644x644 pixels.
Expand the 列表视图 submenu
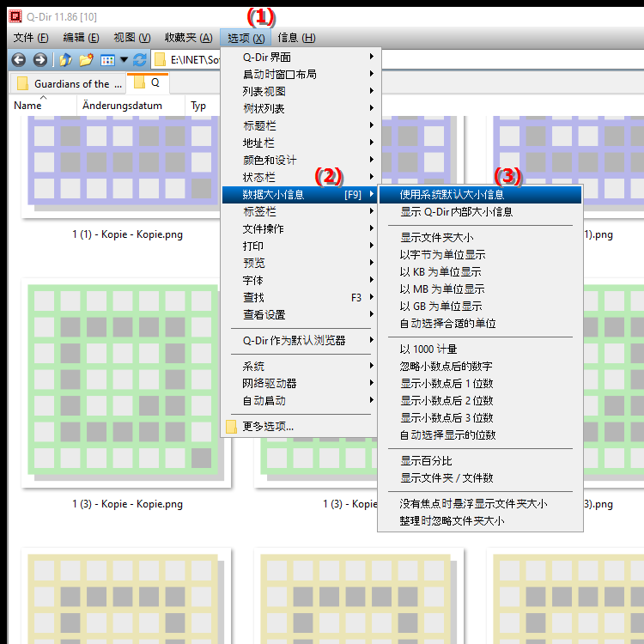pyautogui.click(x=300, y=91)
